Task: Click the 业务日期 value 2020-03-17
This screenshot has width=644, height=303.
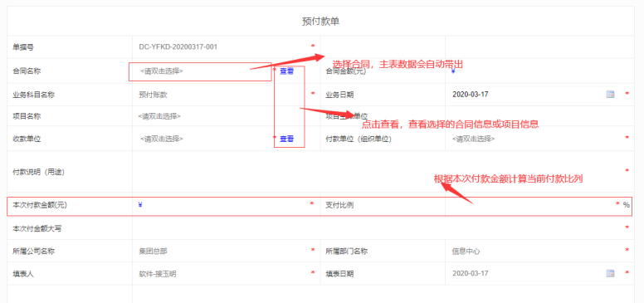Action: tap(471, 95)
